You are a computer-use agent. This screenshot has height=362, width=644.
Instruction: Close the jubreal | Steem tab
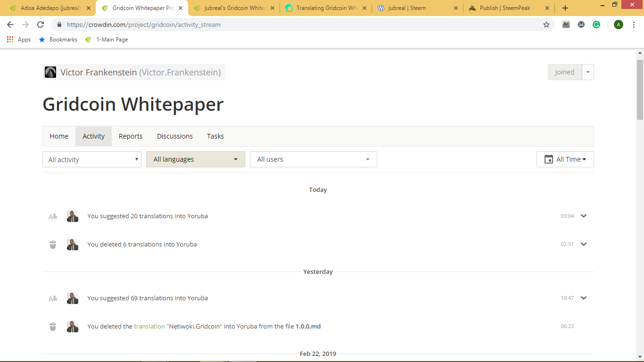pyautogui.click(x=455, y=8)
